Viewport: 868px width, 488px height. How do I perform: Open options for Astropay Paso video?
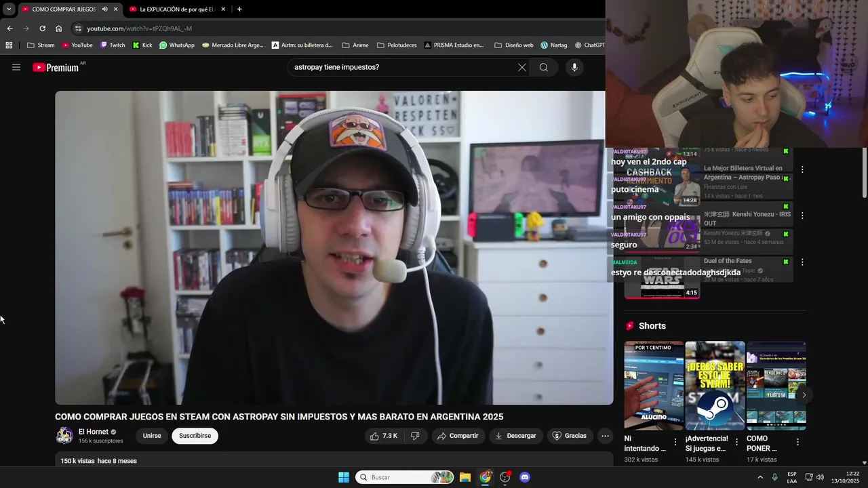pyautogui.click(x=802, y=169)
